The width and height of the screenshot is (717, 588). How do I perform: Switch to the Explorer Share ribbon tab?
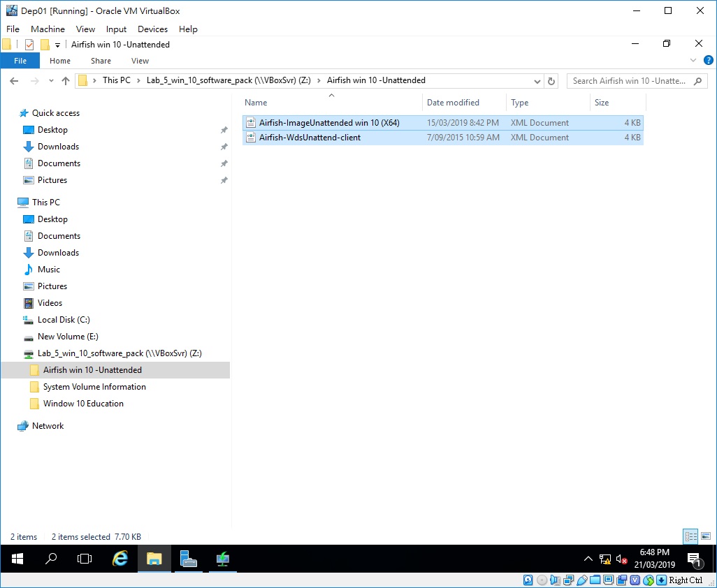(101, 61)
